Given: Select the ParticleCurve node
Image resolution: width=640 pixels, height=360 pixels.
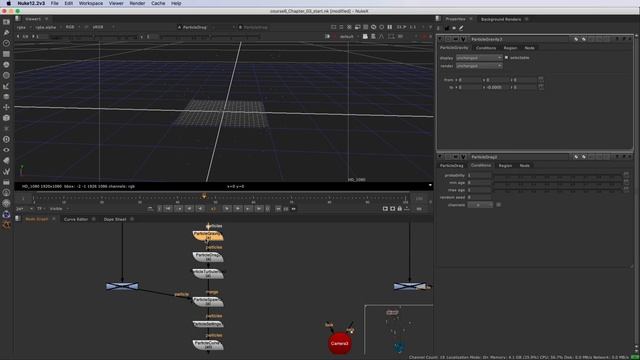Looking at the screenshot, I should tap(208, 345).
